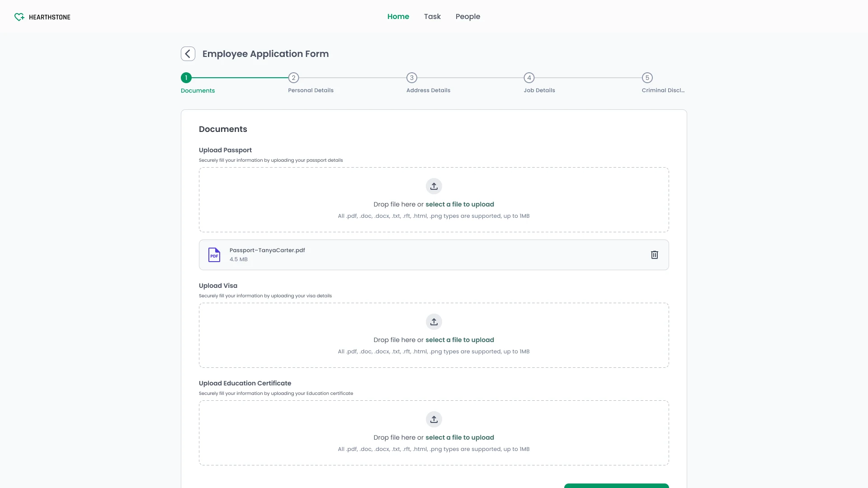Go back using the arrow button
868x488 pixels.
pos(188,54)
